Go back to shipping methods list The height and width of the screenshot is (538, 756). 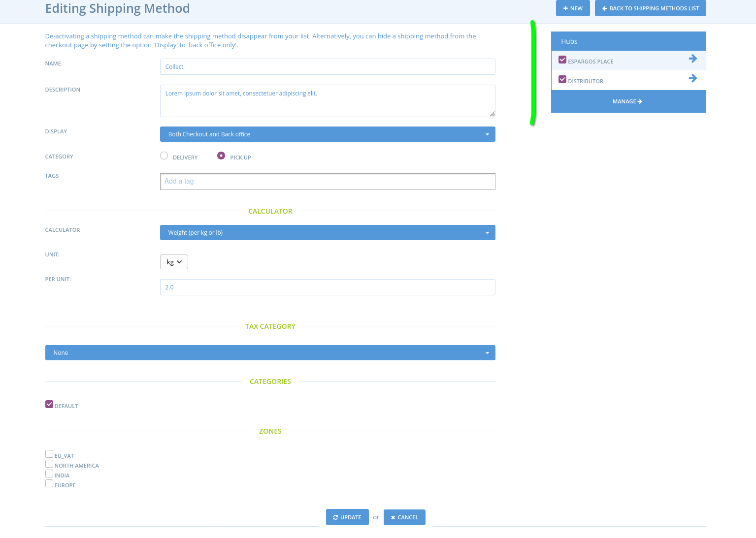(650, 8)
